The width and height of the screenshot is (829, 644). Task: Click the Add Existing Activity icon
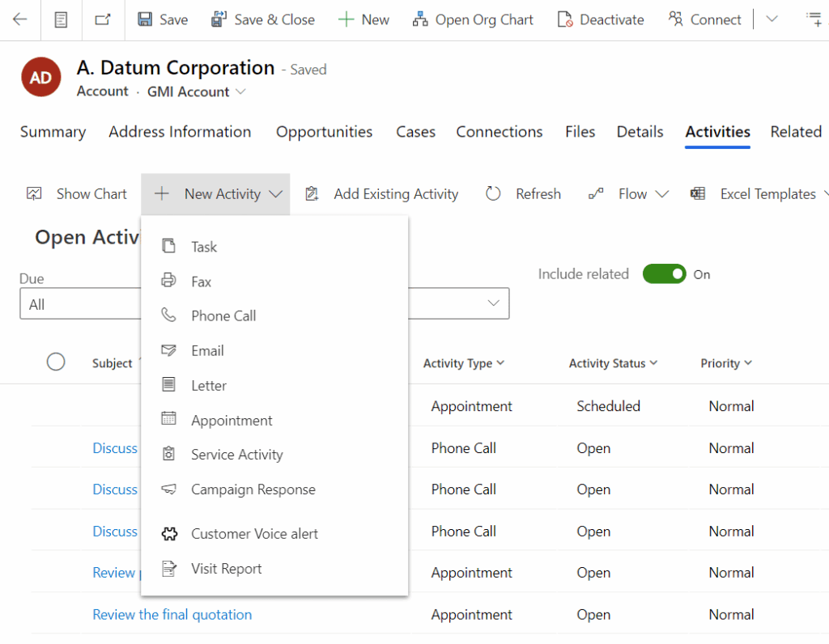(x=312, y=194)
